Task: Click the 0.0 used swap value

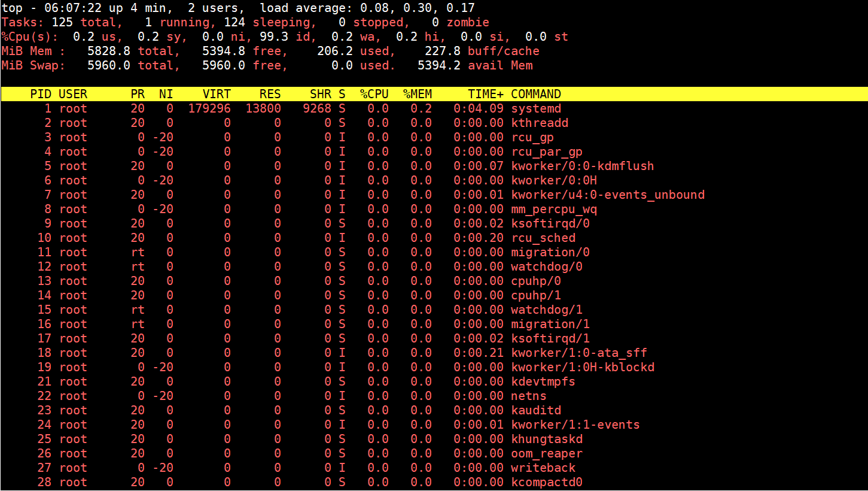Action: (x=342, y=65)
